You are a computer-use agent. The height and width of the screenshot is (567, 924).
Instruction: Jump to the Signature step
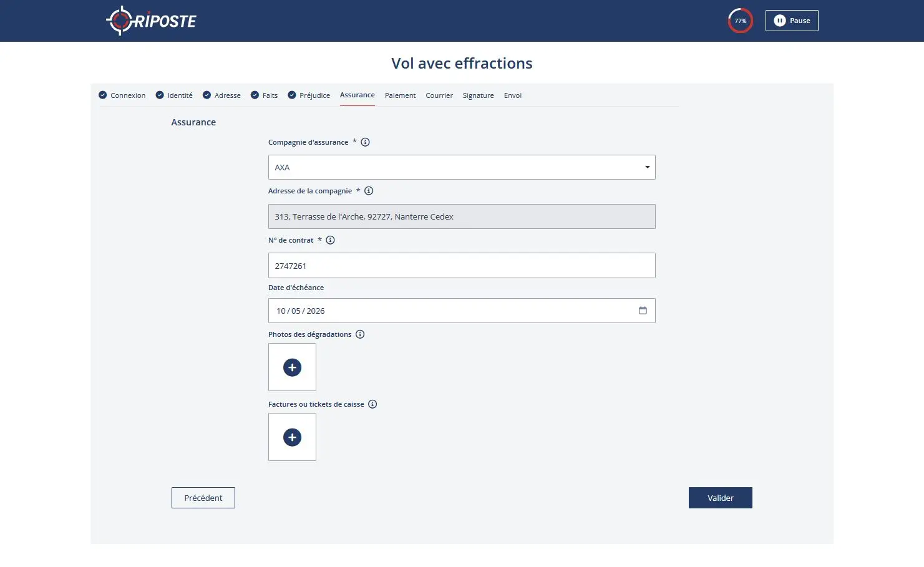478,95
